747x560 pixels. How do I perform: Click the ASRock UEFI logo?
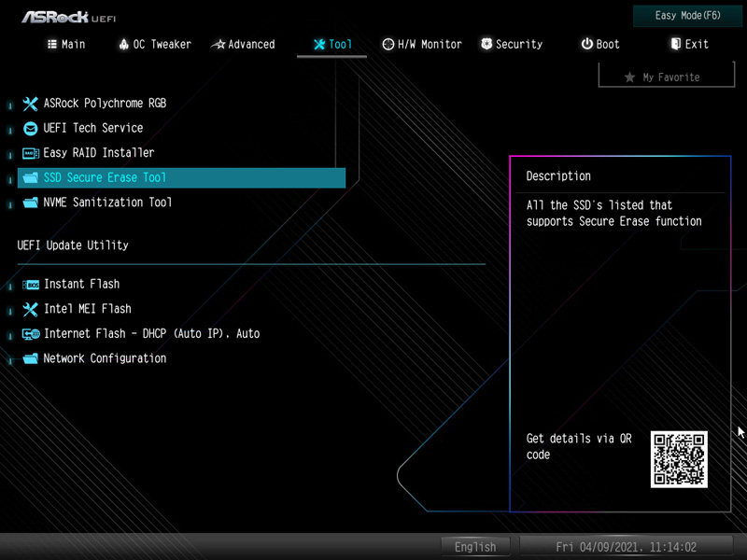point(68,18)
